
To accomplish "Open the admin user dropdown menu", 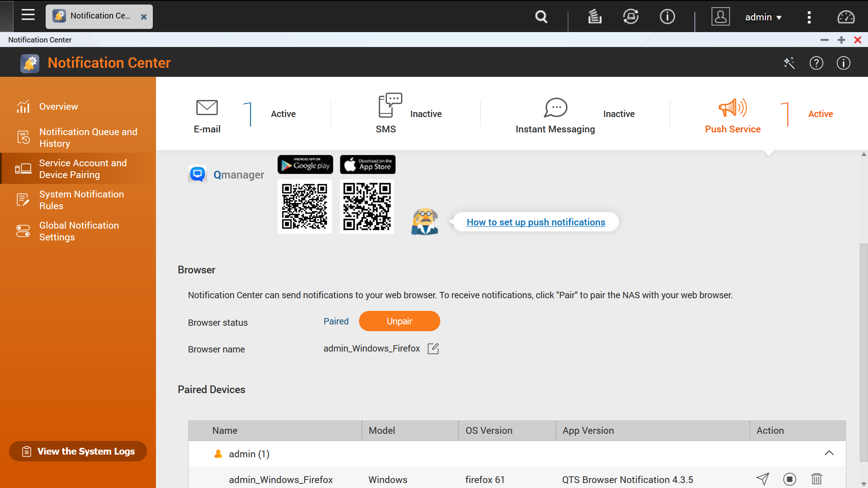I will tap(763, 17).
